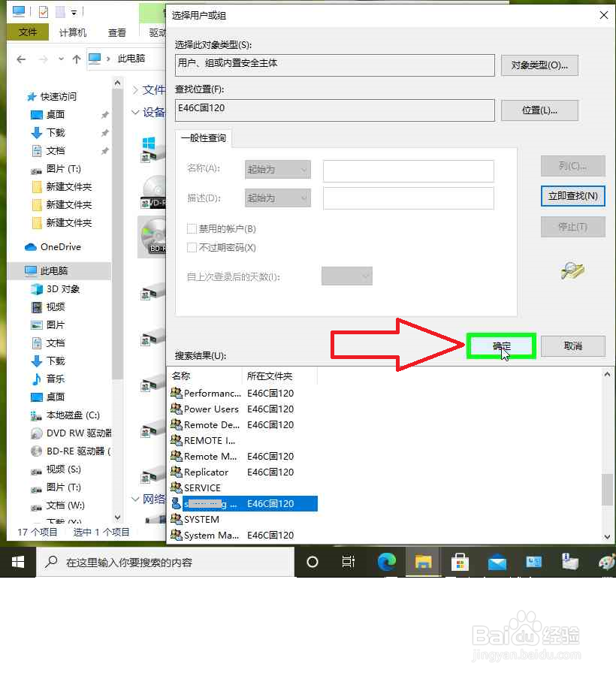This screenshot has width=616, height=676.
Task: Open the 自上次登录后的天数 dropdown
Action: point(346,276)
